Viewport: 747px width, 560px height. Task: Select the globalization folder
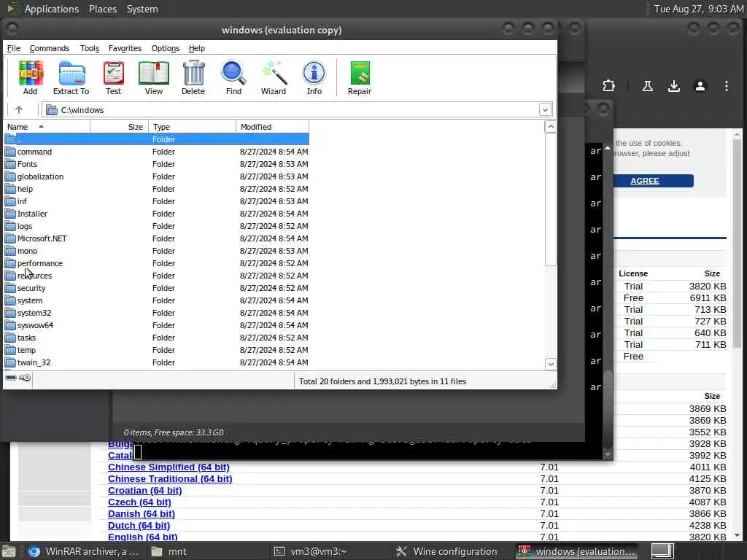[156, 176]
